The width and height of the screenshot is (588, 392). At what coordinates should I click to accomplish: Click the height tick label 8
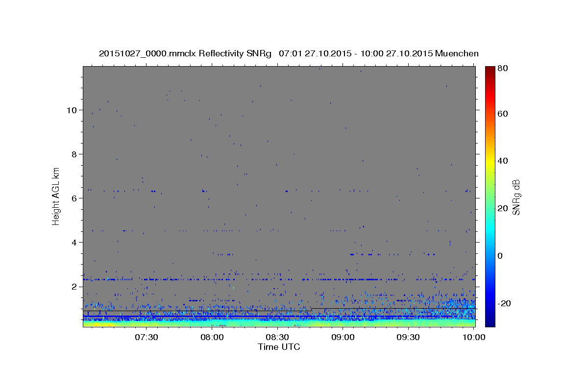74,154
